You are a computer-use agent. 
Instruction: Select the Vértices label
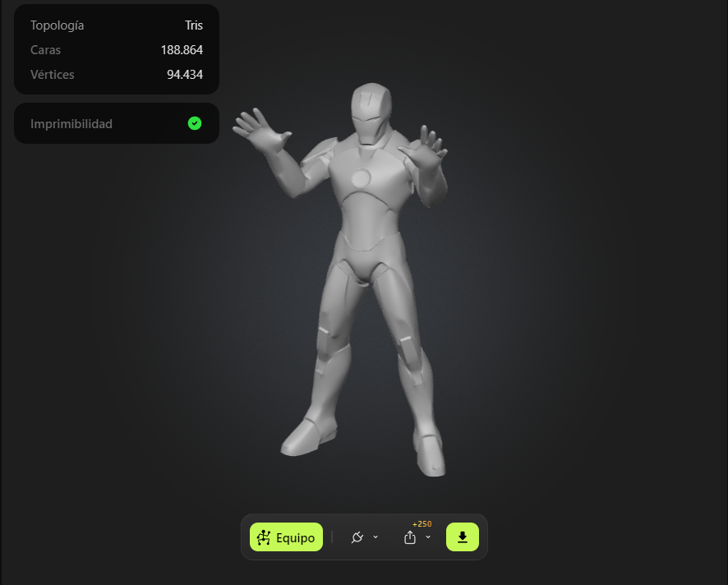pos(53,75)
